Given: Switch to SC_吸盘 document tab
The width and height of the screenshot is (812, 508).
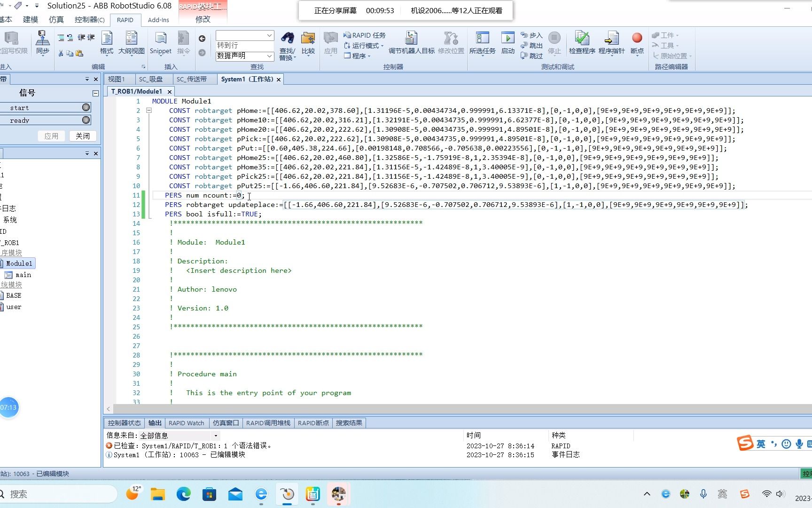Looking at the screenshot, I should coord(151,79).
